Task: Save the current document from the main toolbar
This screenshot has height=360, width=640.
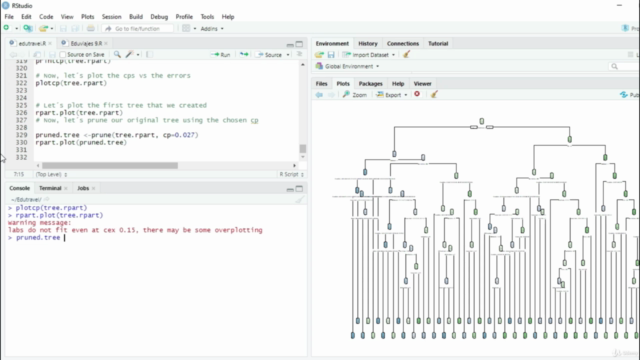Action: (63, 28)
